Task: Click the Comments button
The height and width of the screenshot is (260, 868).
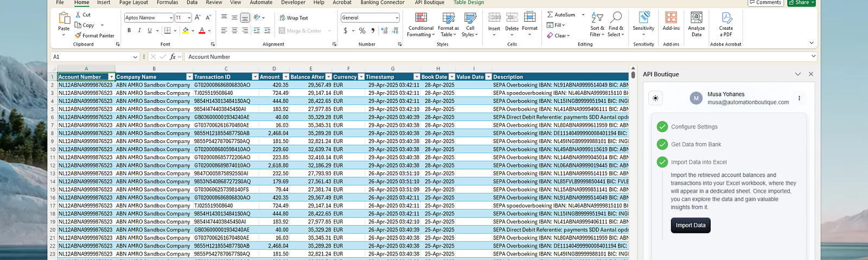Action: click(x=765, y=3)
